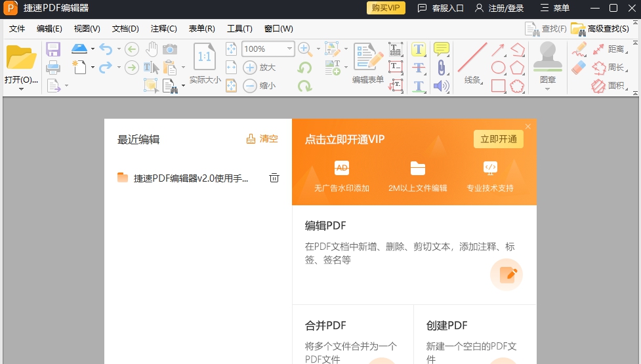Select the Pencil drawing tool
Image resolution: width=641 pixels, height=364 pixels.
click(x=579, y=49)
